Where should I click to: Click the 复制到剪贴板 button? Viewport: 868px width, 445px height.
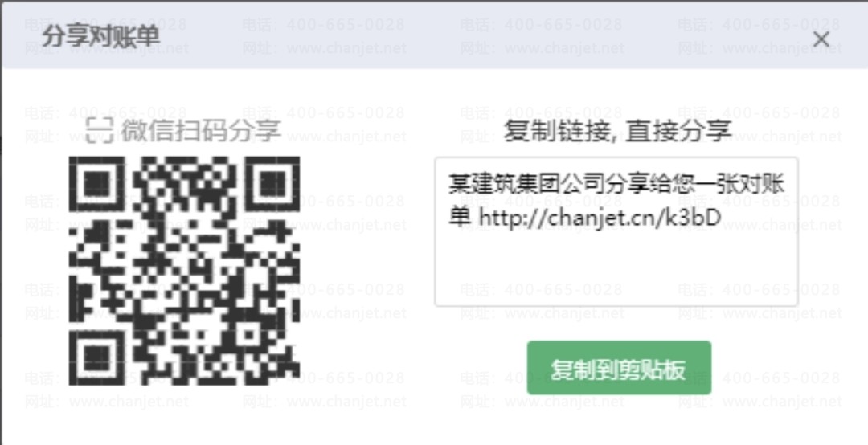(x=619, y=368)
